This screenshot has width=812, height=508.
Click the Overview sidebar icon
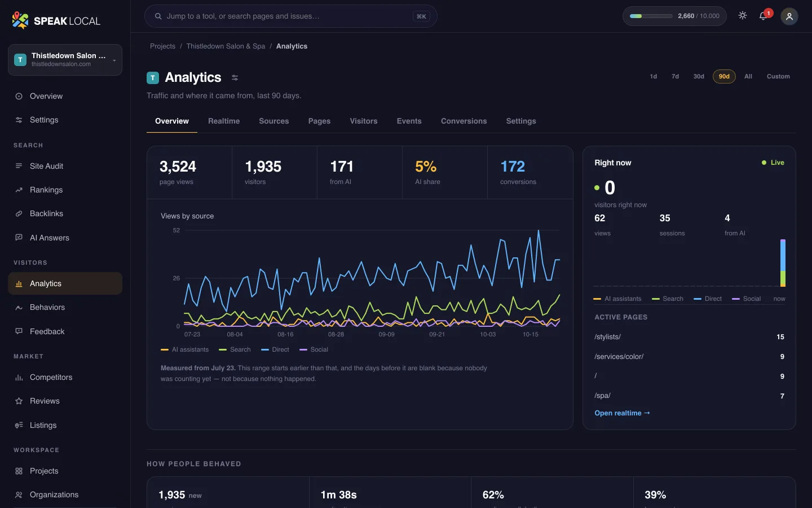pyautogui.click(x=19, y=97)
